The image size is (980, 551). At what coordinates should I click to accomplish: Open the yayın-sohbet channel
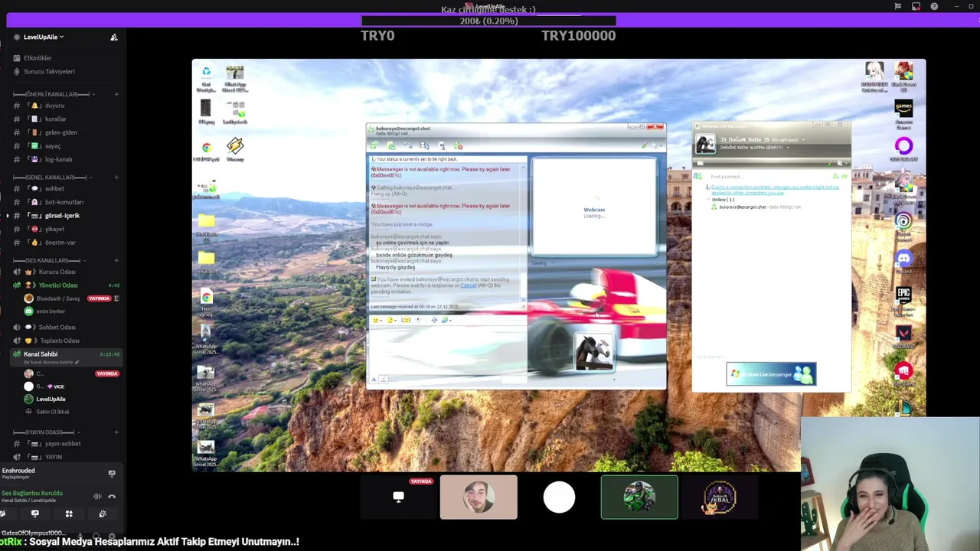pyautogui.click(x=62, y=444)
